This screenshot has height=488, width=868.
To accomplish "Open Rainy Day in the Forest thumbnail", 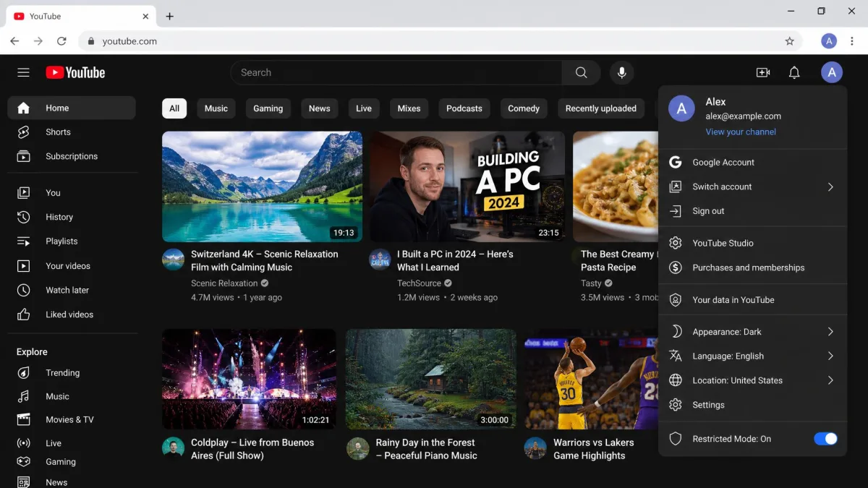I will tap(431, 380).
